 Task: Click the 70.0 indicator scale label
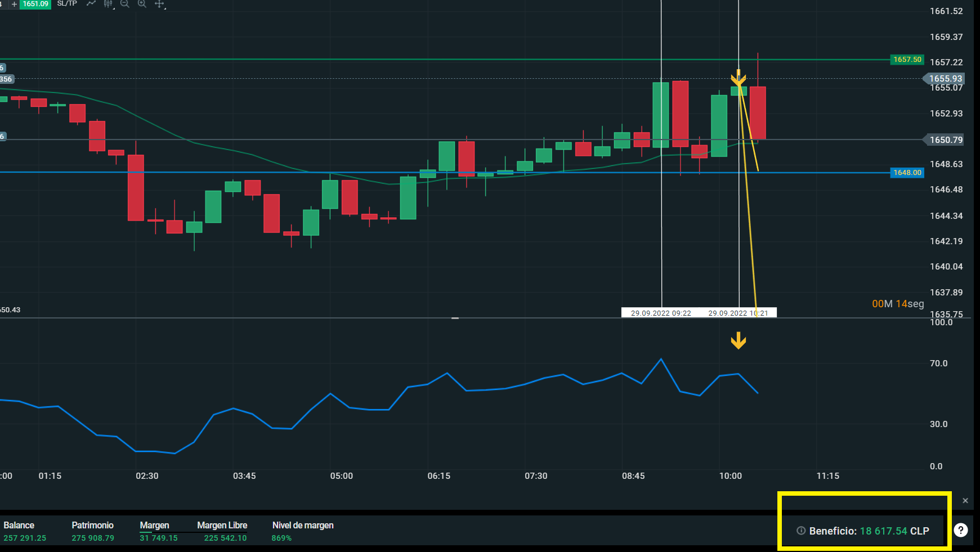939,363
